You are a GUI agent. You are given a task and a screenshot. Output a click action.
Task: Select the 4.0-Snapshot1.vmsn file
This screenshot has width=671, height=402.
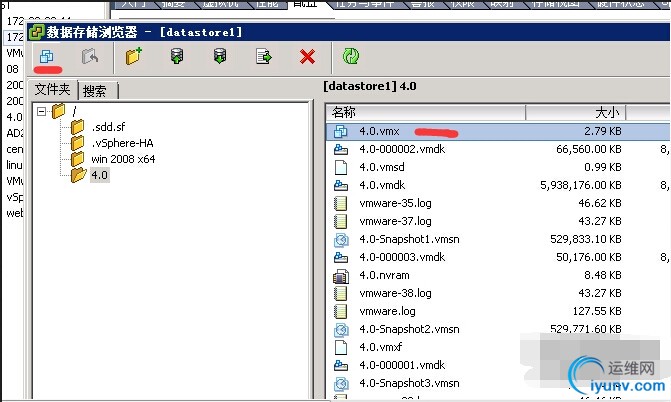tap(409, 239)
